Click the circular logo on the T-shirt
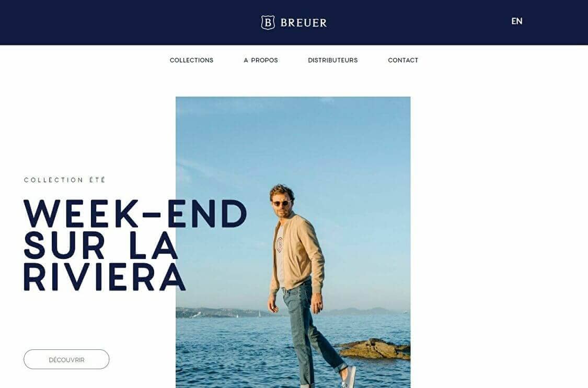 [x=280, y=244]
